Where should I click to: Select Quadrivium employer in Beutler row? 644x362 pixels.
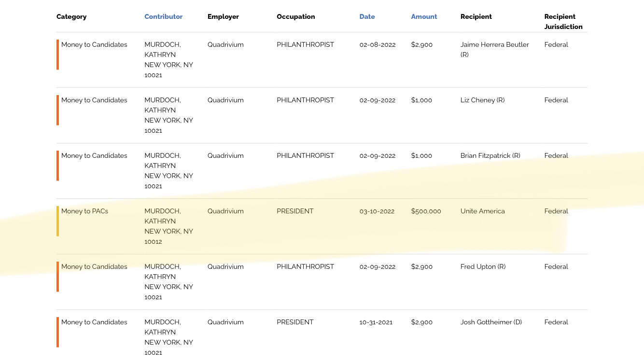coord(225,44)
